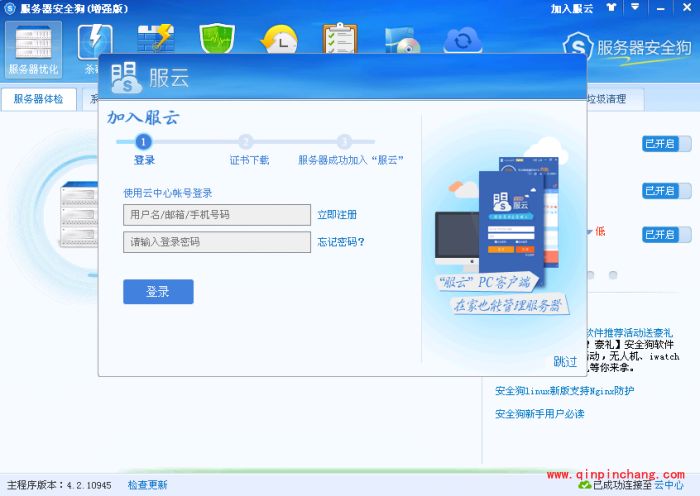Click the 云中心 link in status bar
The height and width of the screenshot is (496, 700).
click(669, 485)
